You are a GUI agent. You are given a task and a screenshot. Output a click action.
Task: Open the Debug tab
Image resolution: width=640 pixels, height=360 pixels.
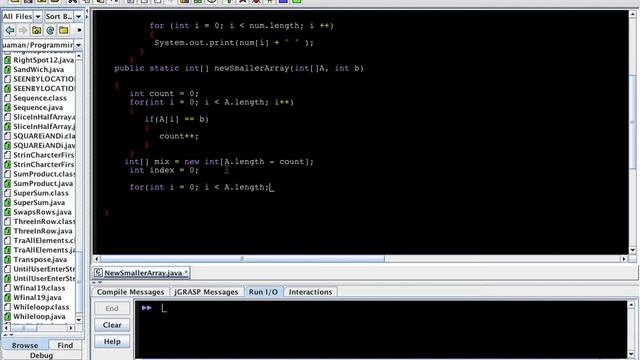tap(41, 356)
